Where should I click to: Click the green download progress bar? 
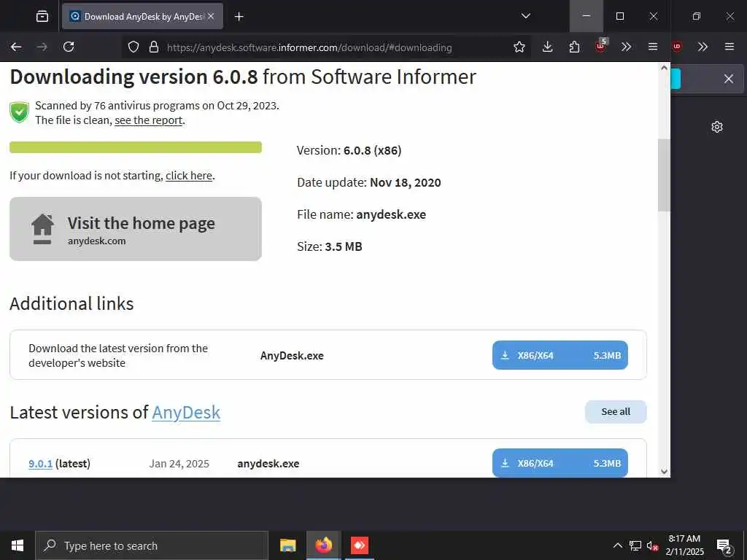[x=135, y=147]
